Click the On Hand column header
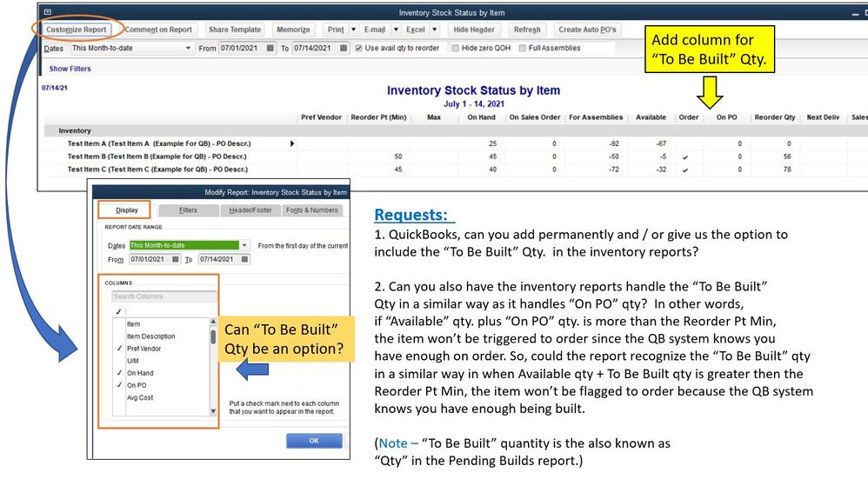Image resolution: width=868 pixels, height=486 pixels. tap(481, 117)
